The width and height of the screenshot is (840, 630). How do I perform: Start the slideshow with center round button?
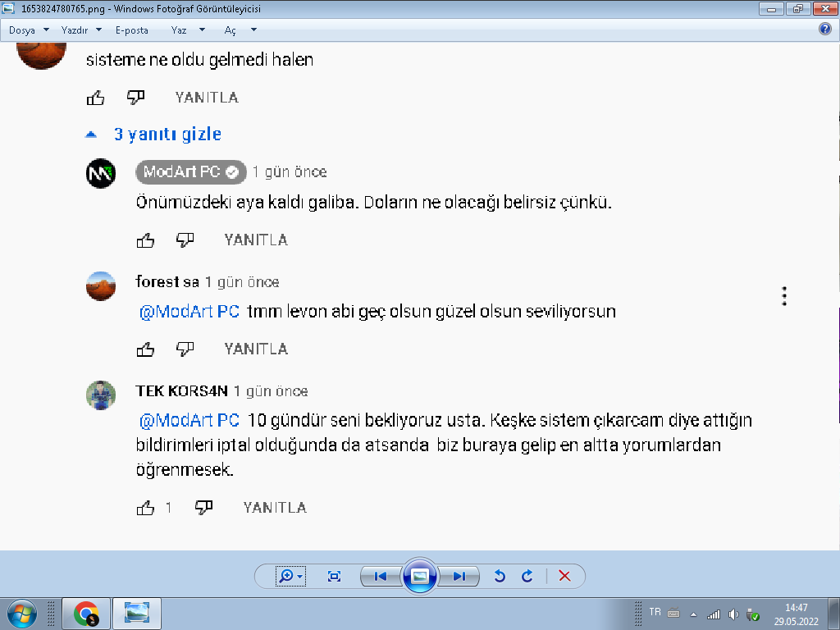[x=419, y=577]
